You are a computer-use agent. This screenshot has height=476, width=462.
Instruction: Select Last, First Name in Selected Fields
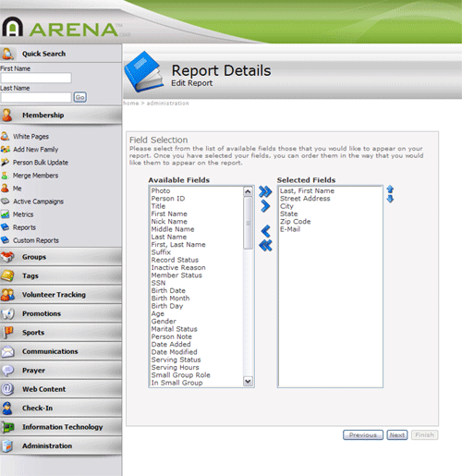tap(330, 190)
